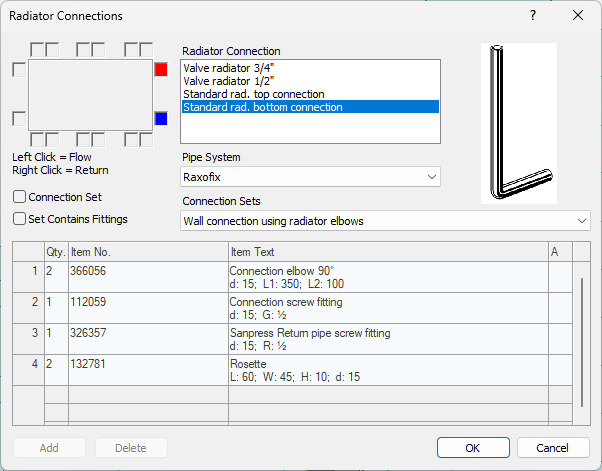The width and height of the screenshot is (602, 471).
Task: Click the Item Text column header
Action: 388,252
